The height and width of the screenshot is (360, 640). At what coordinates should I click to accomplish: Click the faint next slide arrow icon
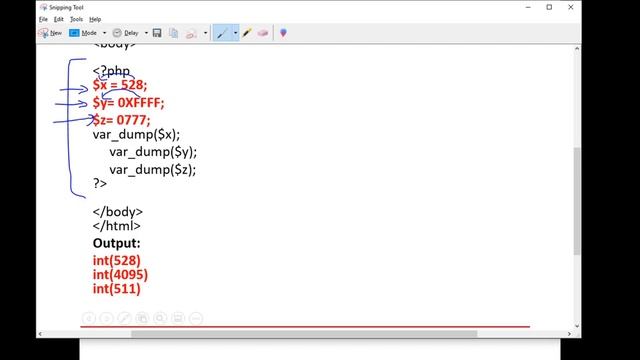107,318
